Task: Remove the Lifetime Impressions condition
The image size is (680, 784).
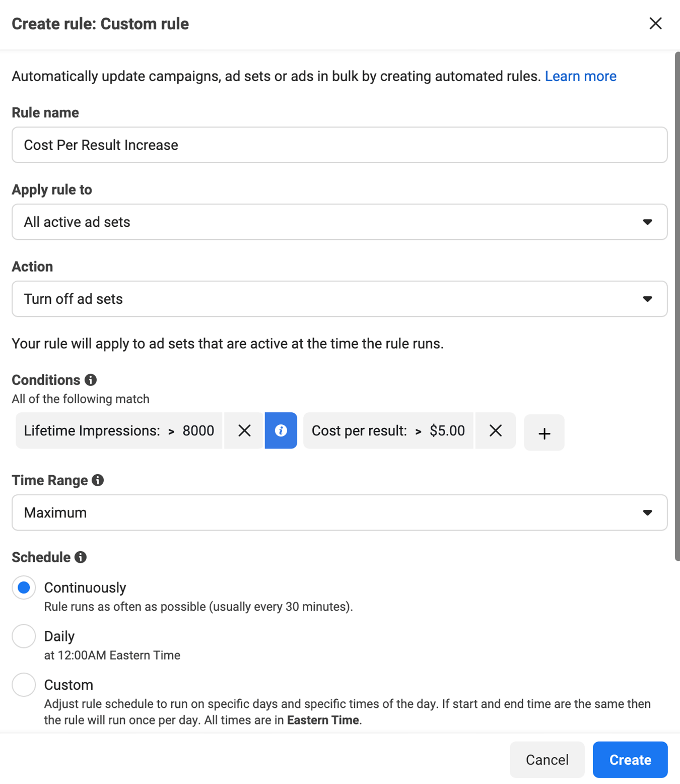Action: click(x=244, y=431)
